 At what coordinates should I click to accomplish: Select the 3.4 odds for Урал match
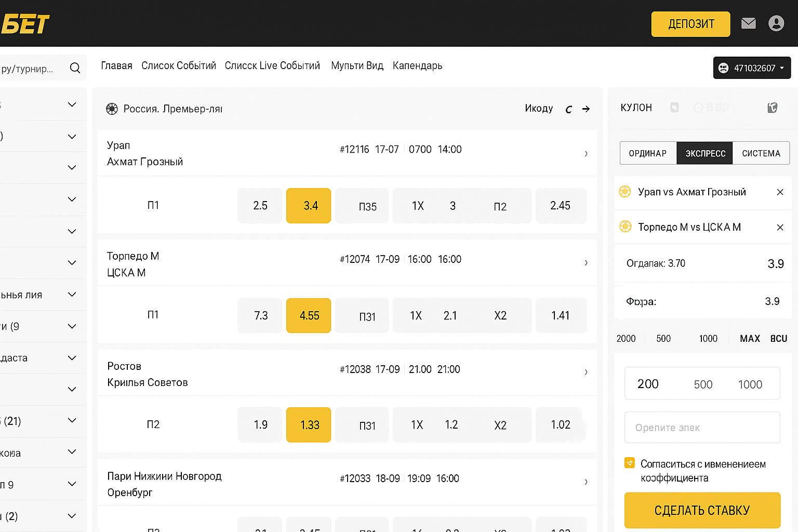tap(309, 206)
